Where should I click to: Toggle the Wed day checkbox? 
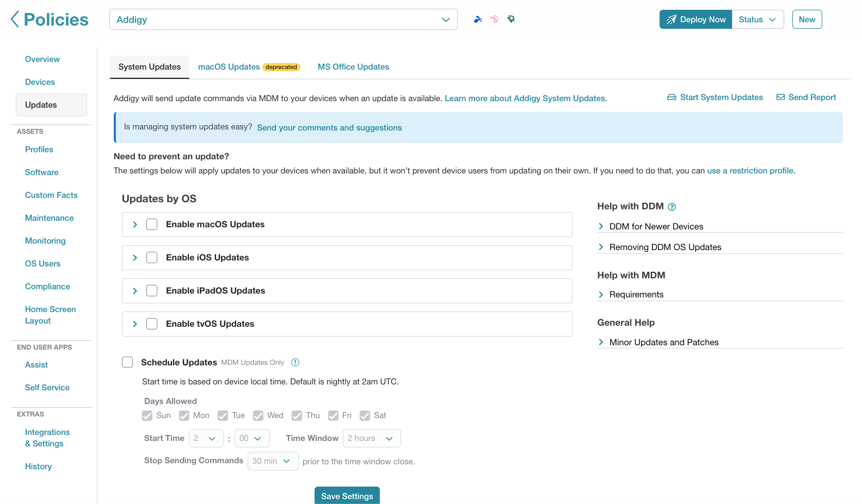(x=258, y=415)
